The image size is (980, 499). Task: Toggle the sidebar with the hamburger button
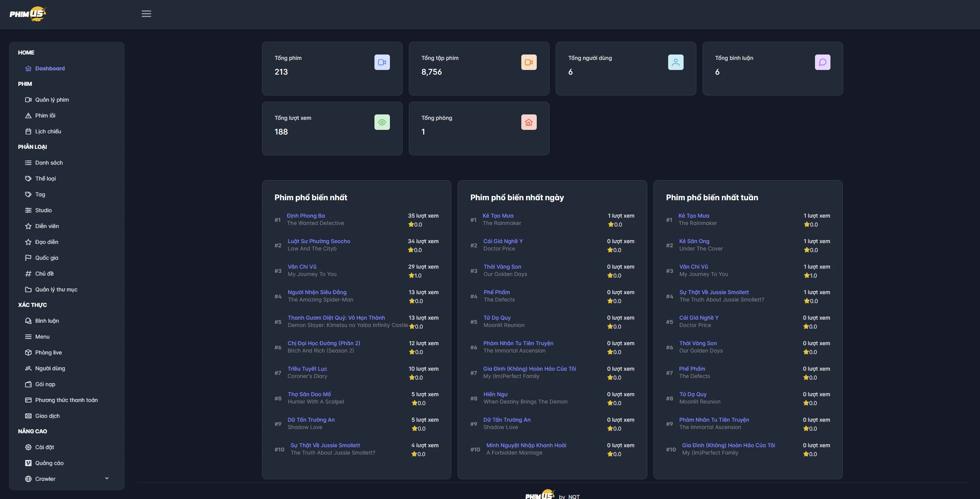pyautogui.click(x=146, y=14)
